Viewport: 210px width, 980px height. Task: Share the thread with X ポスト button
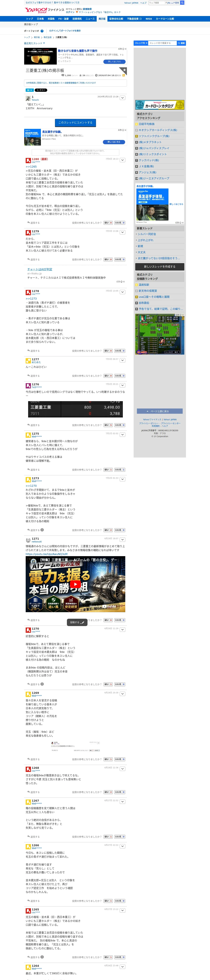pyautogui.click(x=41, y=90)
